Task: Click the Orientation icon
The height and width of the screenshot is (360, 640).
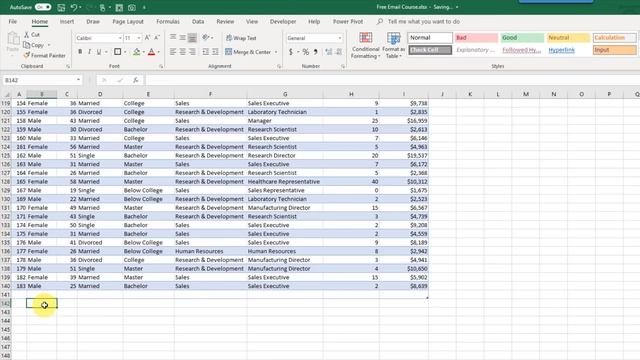Action: (x=206, y=38)
